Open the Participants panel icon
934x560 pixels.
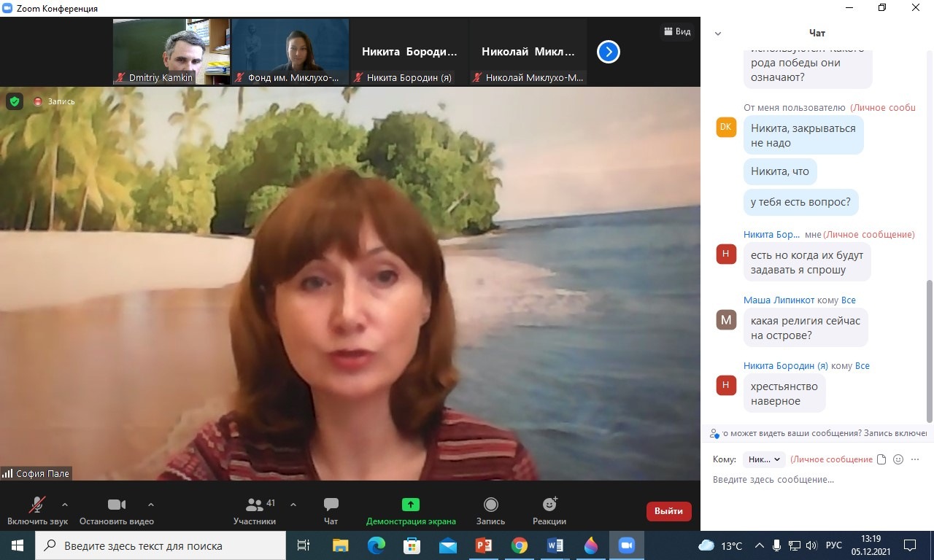pyautogui.click(x=255, y=505)
